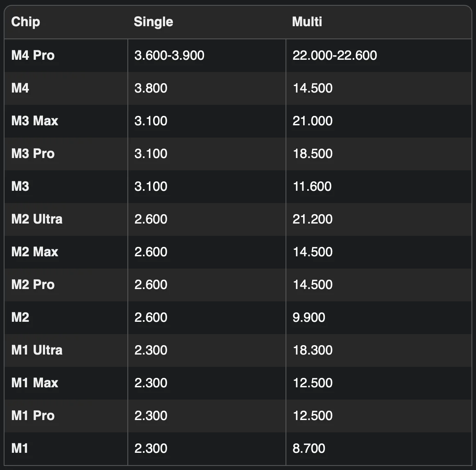Select the M1 Pro chip cell
The image size is (476, 470).
click(33, 416)
